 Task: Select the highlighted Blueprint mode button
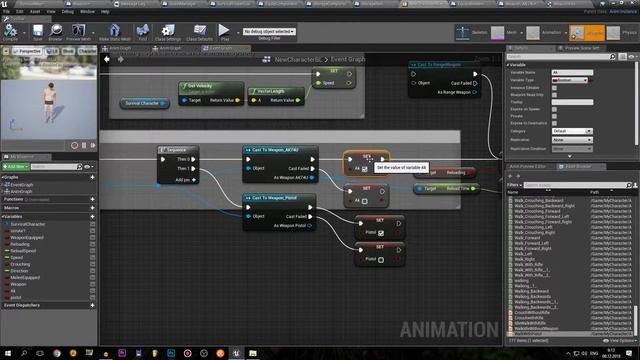(587, 33)
